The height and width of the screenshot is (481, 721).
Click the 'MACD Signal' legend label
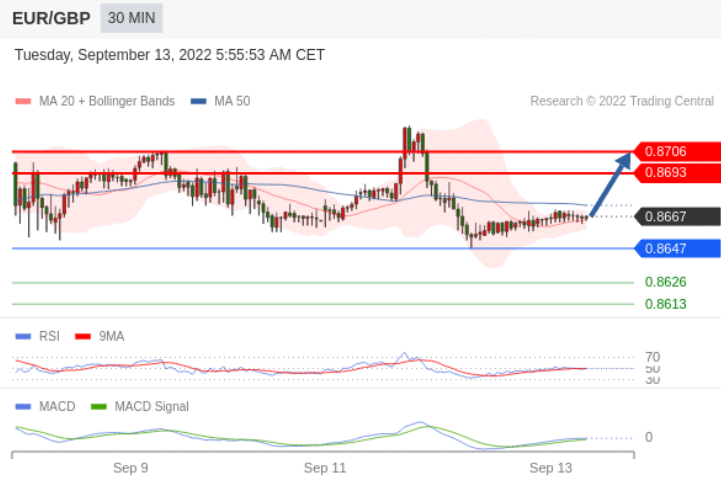[x=152, y=407]
